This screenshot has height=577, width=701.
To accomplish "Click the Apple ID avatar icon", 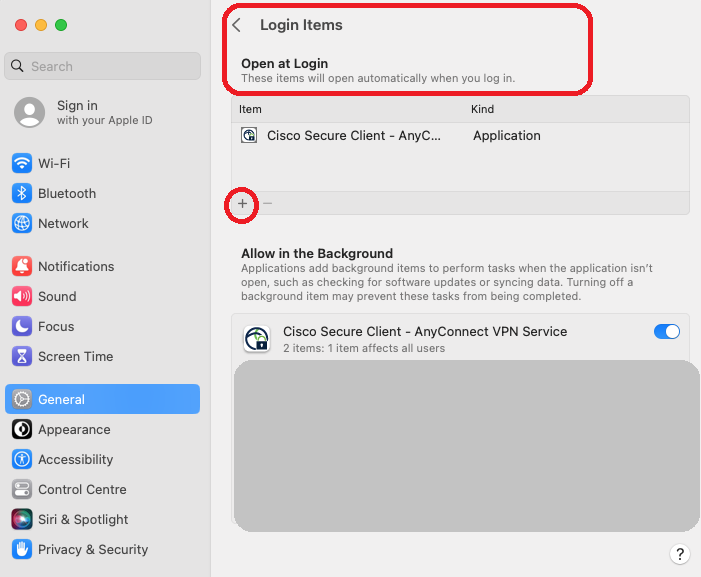I will click(x=30, y=112).
